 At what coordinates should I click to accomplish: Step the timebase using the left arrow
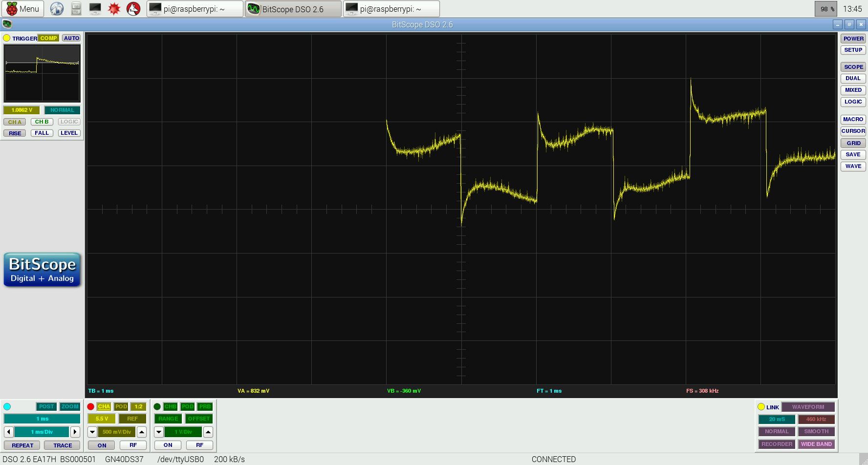tap(8, 432)
